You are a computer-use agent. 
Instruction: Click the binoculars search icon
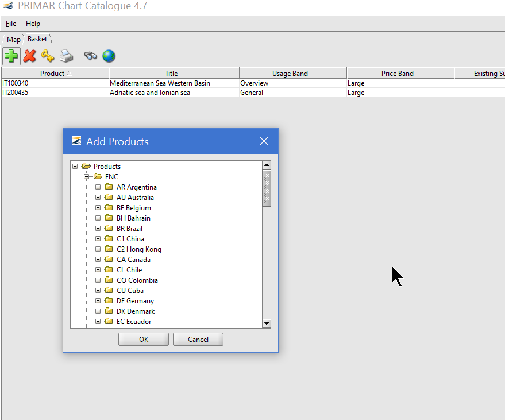click(90, 56)
